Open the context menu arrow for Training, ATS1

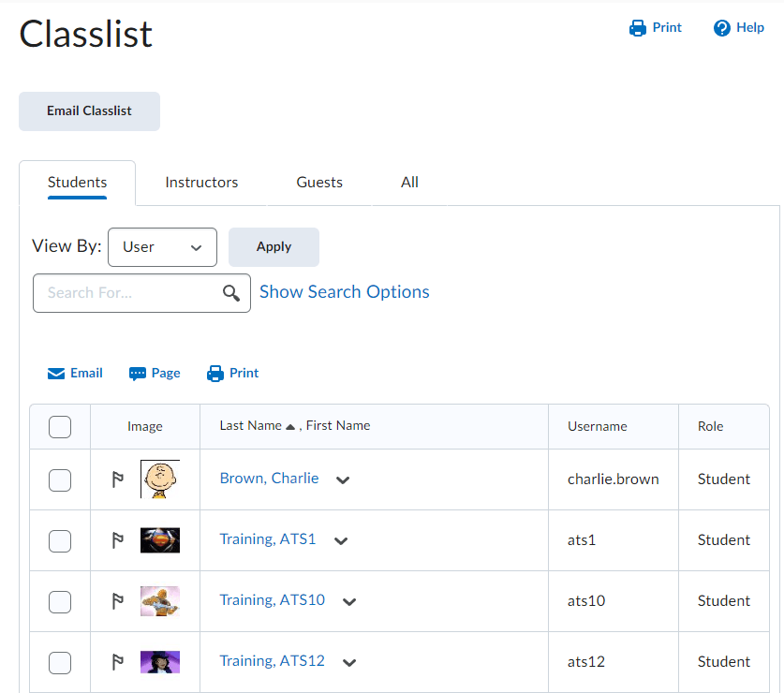[x=341, y=541]
